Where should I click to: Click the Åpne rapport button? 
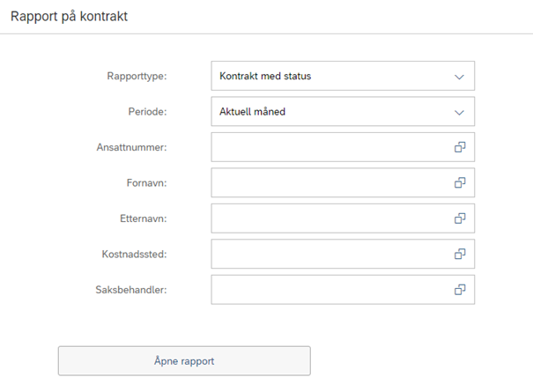184,360
